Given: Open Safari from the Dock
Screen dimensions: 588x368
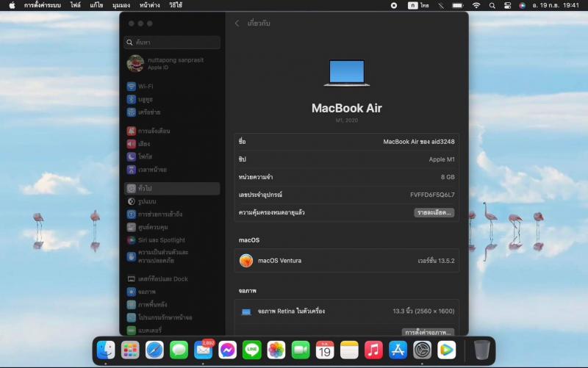Looking at the screenshot, I should point(154,350).
